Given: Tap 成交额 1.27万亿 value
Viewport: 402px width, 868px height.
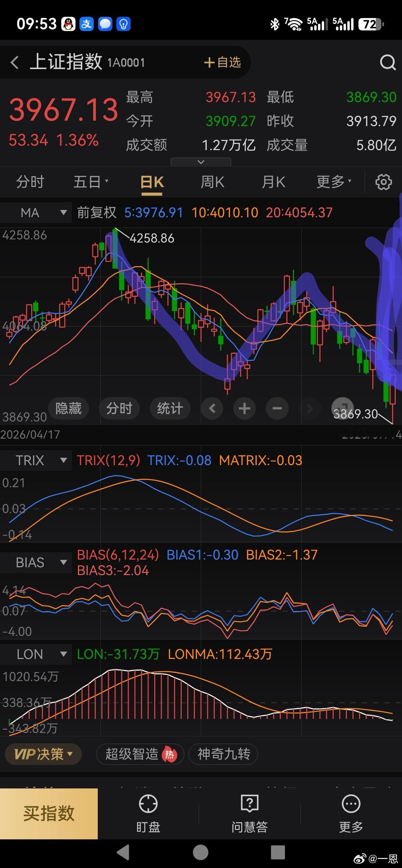Looking at the screenshot, I should tap(229, 145).
